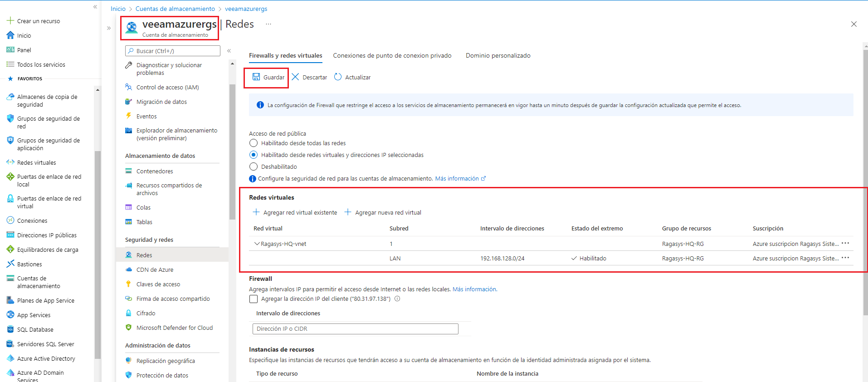Open Grupos de seguridad de red
Viewport: 868px width, 382px height.
pos(47,122)
